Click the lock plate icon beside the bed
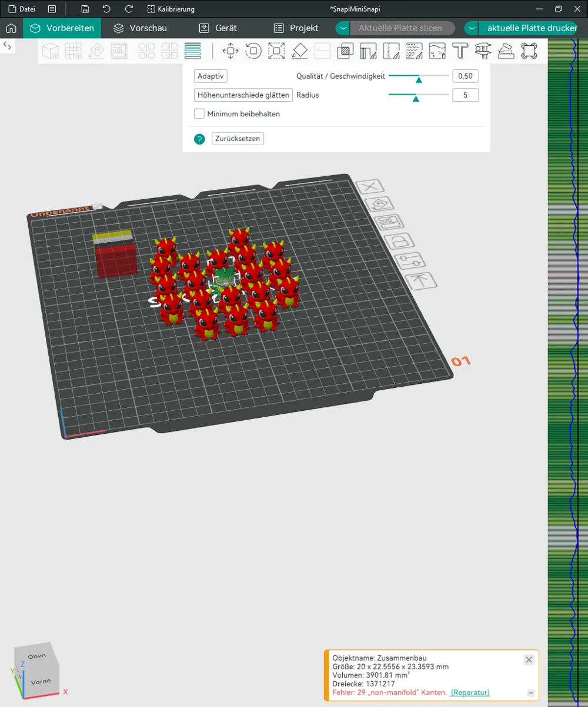Image resolution: width=588 pixels, height=707 pixels. tap(400, 241)
